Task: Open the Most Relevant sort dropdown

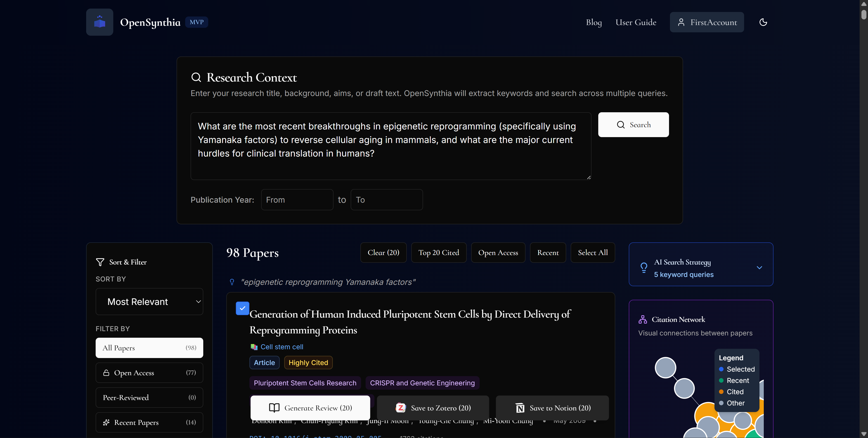Action: pos(149,301)
